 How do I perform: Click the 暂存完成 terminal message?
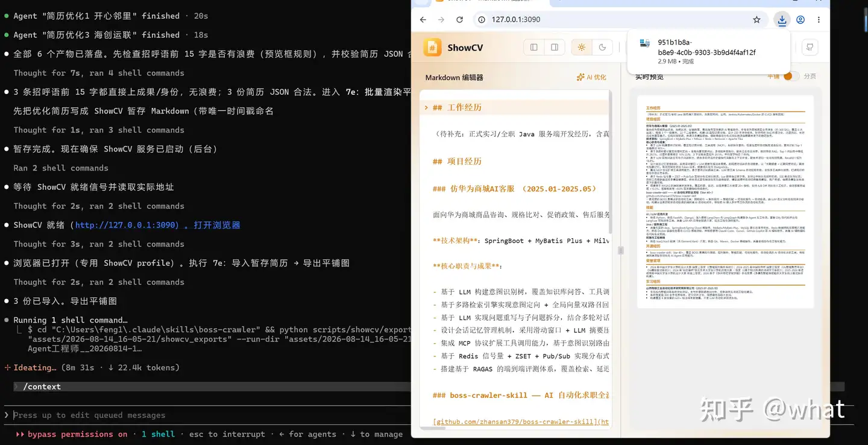tap(115, 149)
